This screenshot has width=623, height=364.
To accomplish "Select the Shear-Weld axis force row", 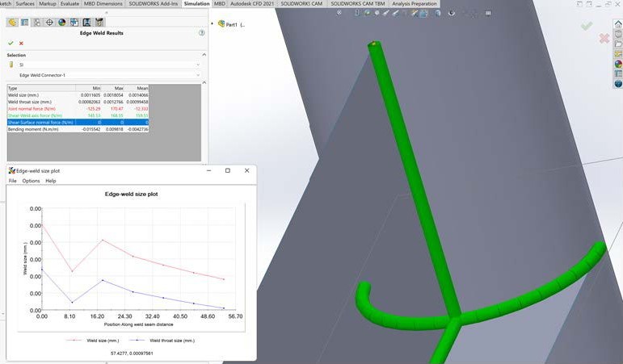I will pyautogui.click(x=78, y=115).
